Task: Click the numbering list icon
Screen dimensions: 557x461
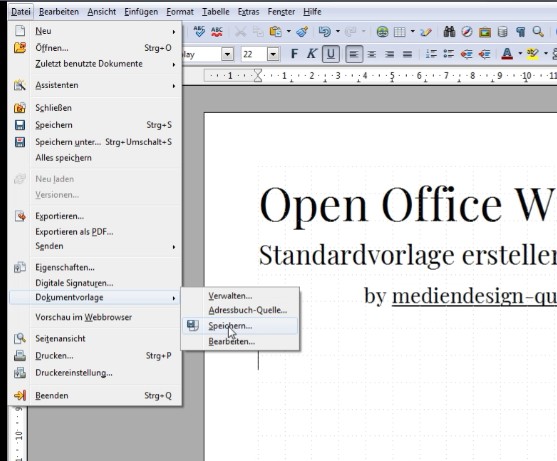Action: (431, 54)
